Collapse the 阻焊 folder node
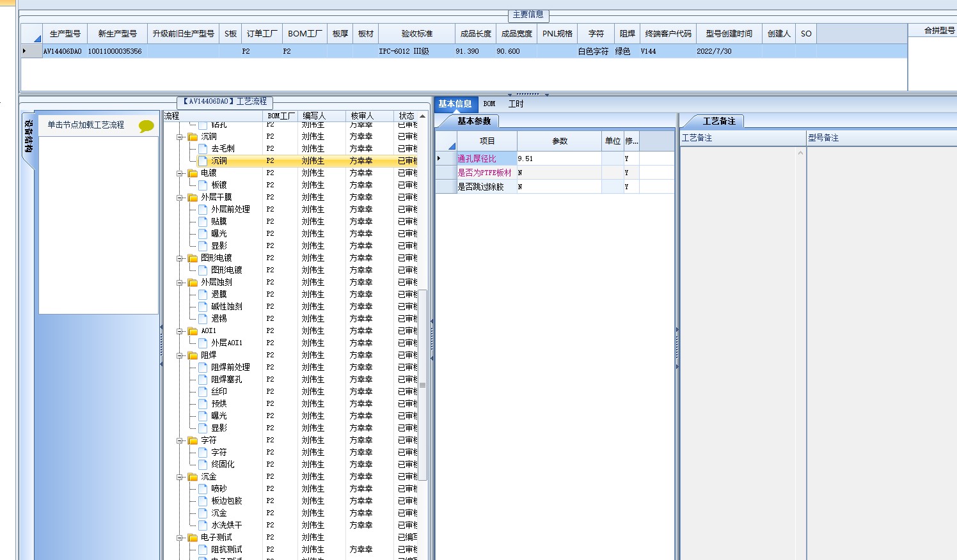The height and width of the screenshot is (560, 957). (180, 355)
